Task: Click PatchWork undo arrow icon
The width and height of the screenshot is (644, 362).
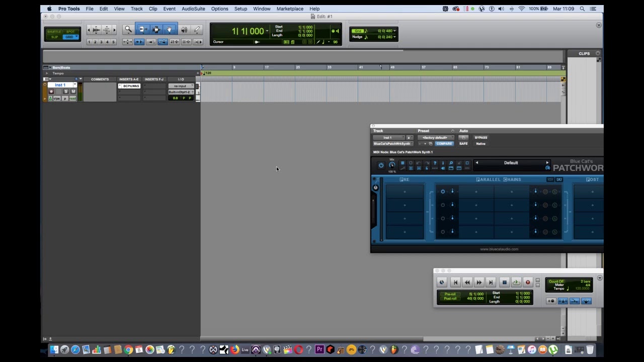Action: point(419,163)
